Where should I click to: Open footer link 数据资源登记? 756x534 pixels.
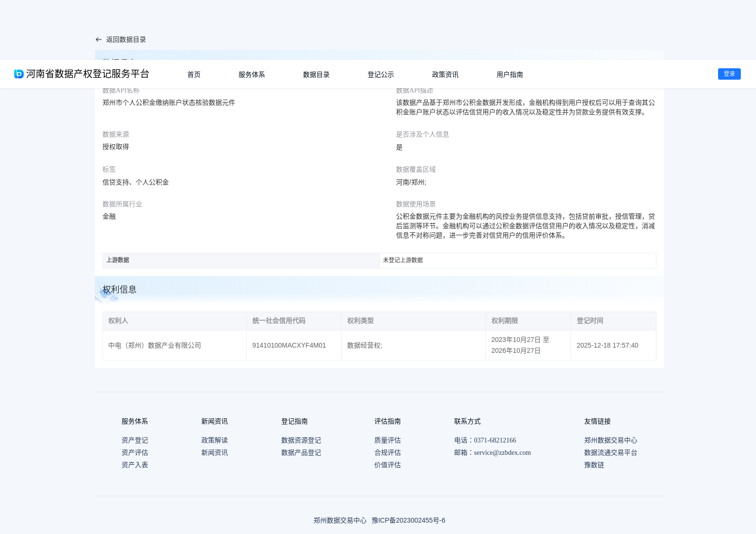click(301, 441)
